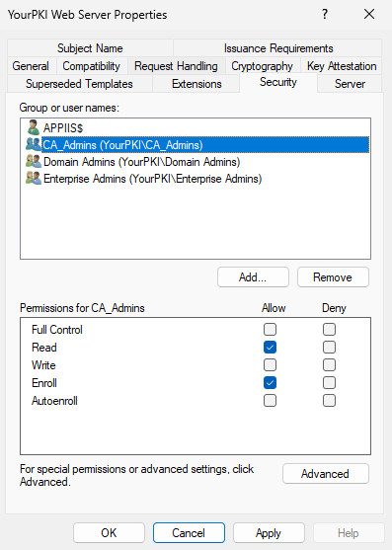Remove the selected group
The width and height of the screenshot is (392, 550).
[x=333, y=277]
